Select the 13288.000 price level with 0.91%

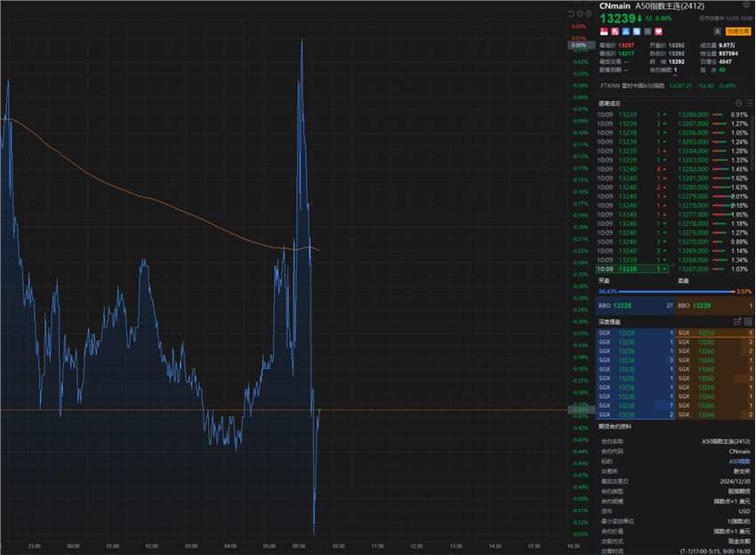(713, 115)
